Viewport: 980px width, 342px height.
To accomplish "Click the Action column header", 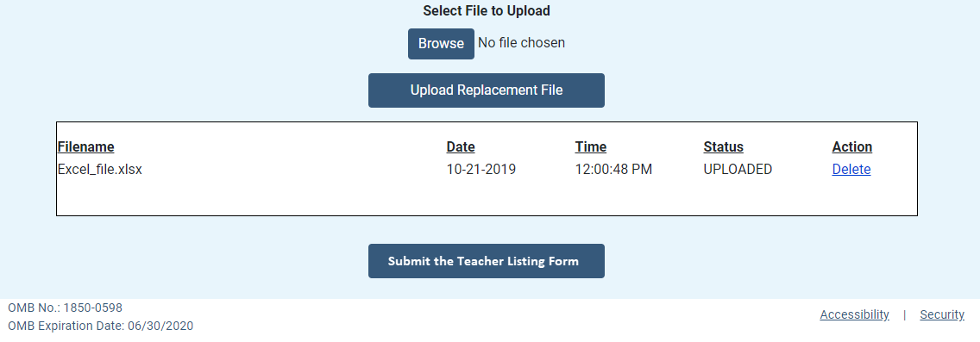I will (851, 146).
